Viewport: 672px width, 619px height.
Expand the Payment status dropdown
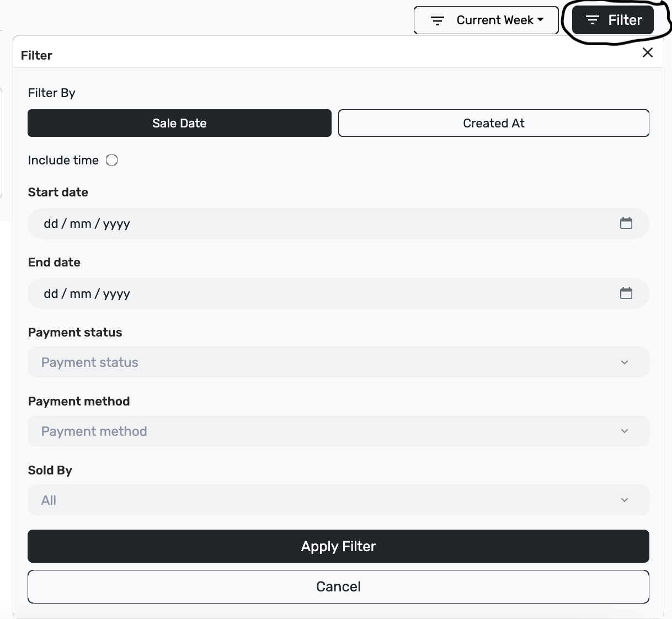(338, 362)
